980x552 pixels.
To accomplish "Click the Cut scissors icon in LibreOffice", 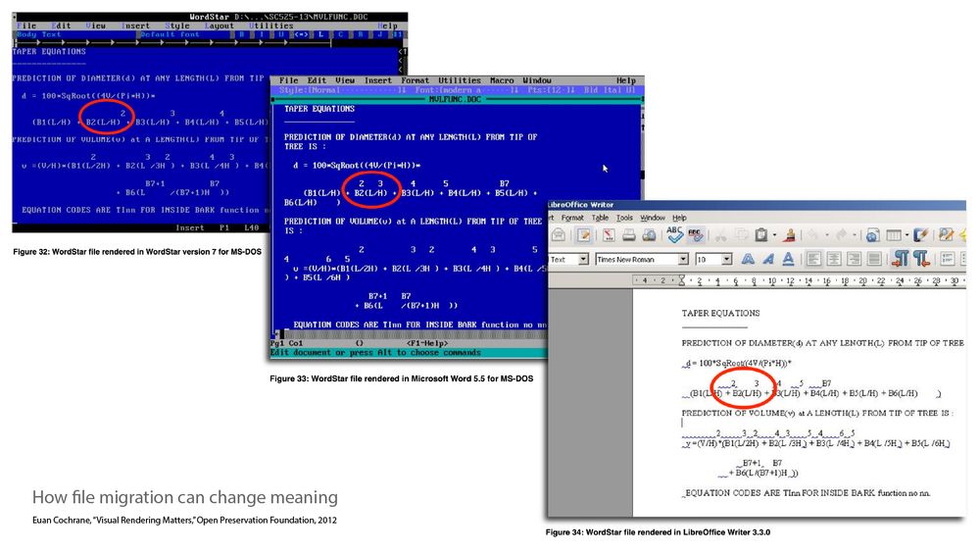I will click(x=720, y=235).
